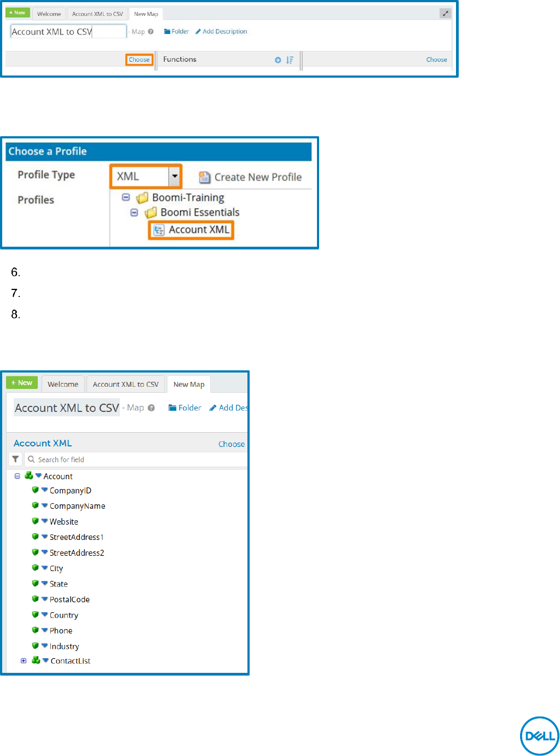560x756 pixels.
Task: Click the Profile Type dropdown arrow
Action: coord(175,176)
